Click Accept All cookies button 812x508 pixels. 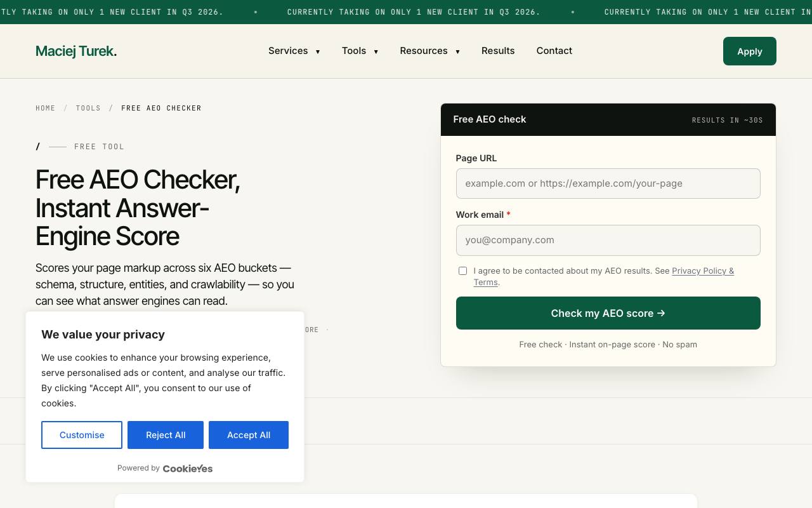(249, 435)
